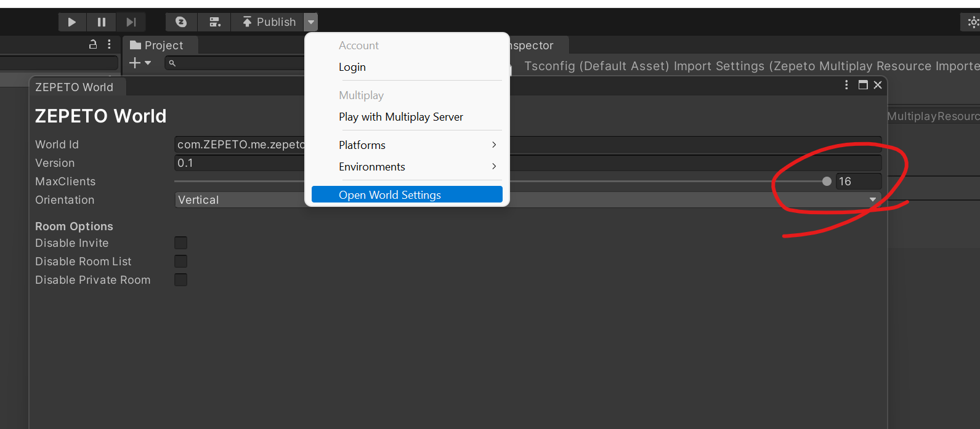Toggle the panel lock icon

click(93, 44)
